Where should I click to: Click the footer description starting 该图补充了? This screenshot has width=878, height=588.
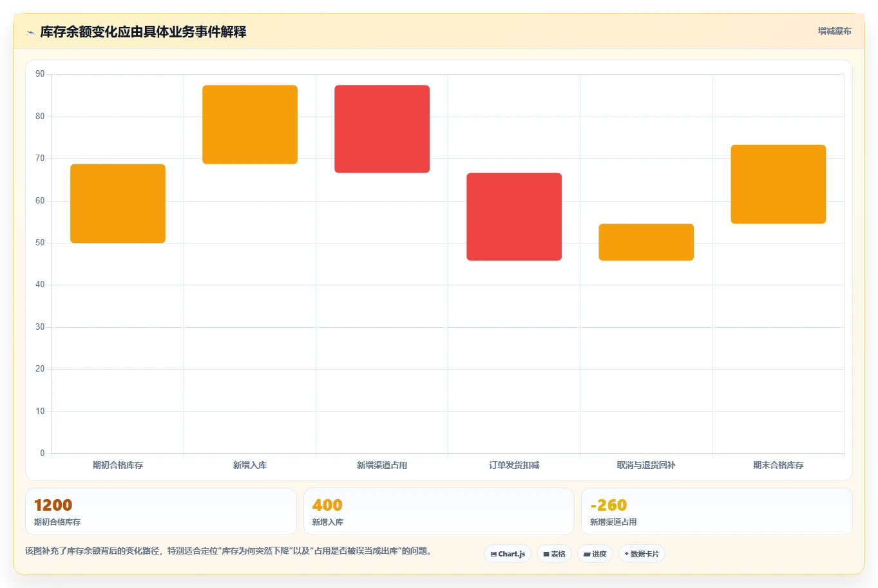[228, 551]
